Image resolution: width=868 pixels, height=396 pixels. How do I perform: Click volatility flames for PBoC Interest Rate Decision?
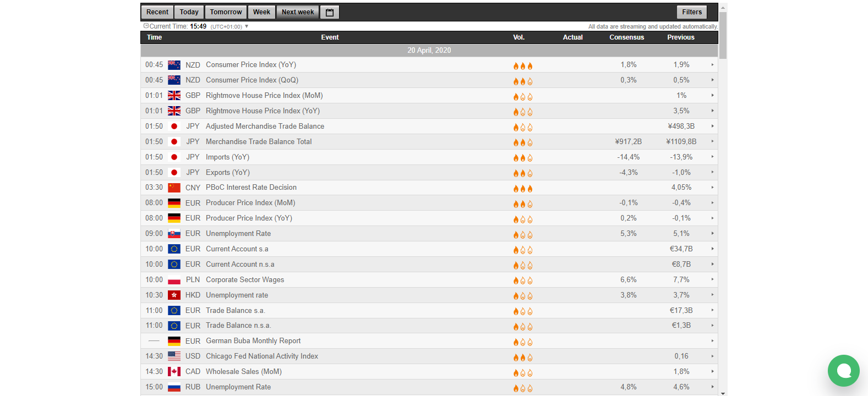522,189
